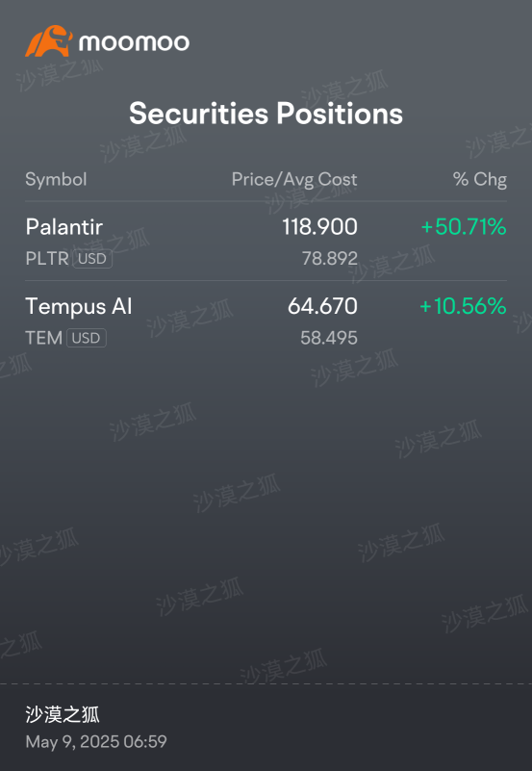Select Palantir's current price 118.900
Screen dimensions: 532x771
[319, 227]
